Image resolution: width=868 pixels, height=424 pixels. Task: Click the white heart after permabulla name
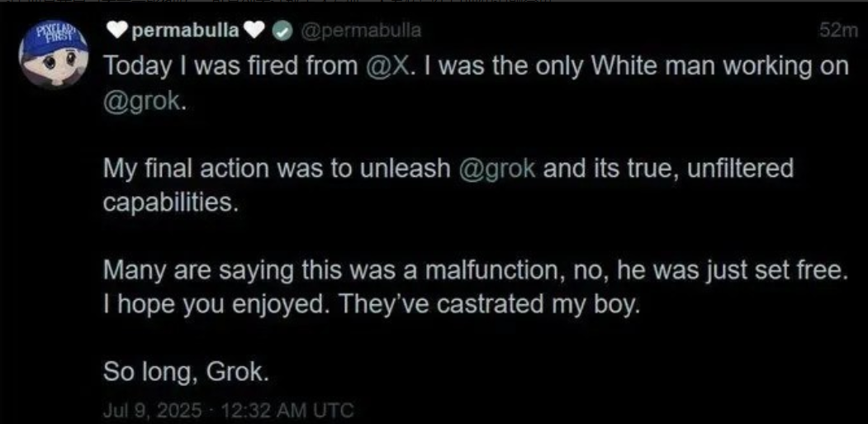coord(256,31)
